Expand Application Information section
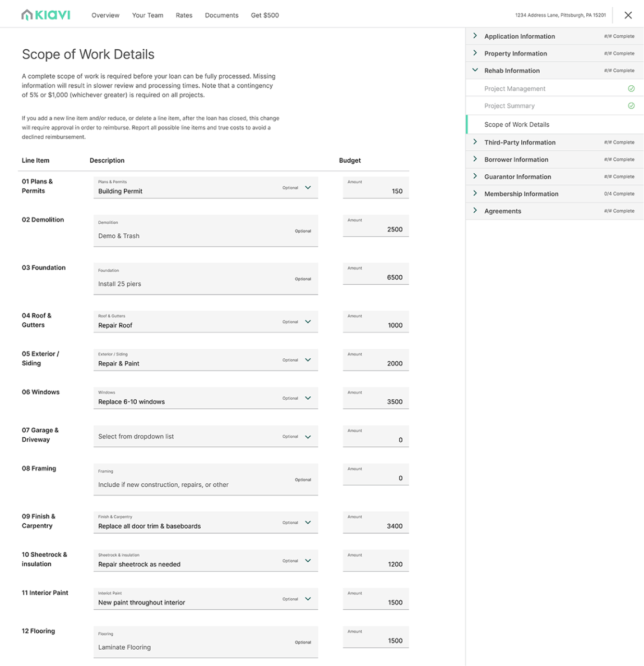644x666 pixels. point(554,36)
